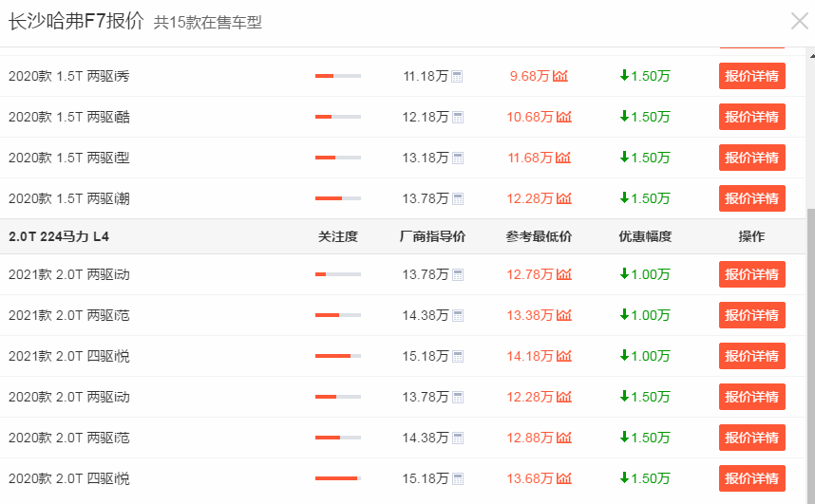Show trend chart icon for 2020款 1.5T 两驱i潮
Screen dimensions: 815x504
564,198
